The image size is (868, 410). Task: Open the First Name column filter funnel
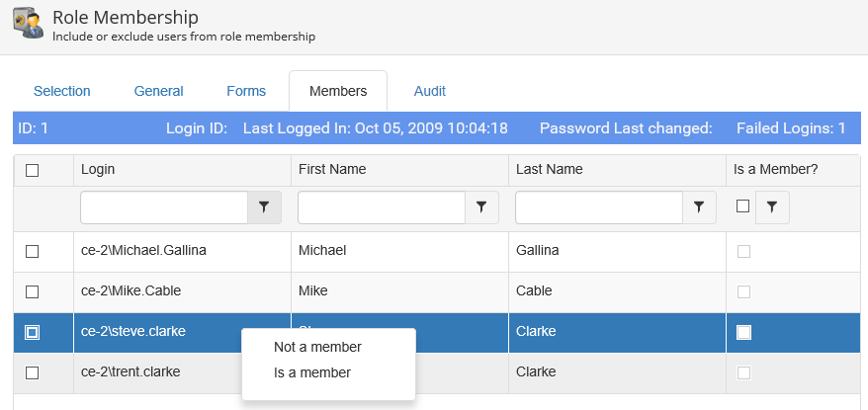(x=481, y=207)
